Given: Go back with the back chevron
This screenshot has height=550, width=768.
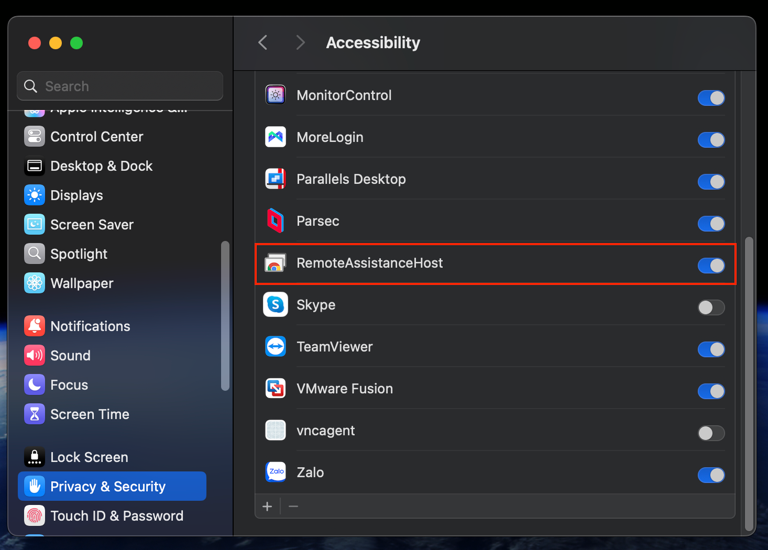Looking at the screenshot, I should [263, 43].
